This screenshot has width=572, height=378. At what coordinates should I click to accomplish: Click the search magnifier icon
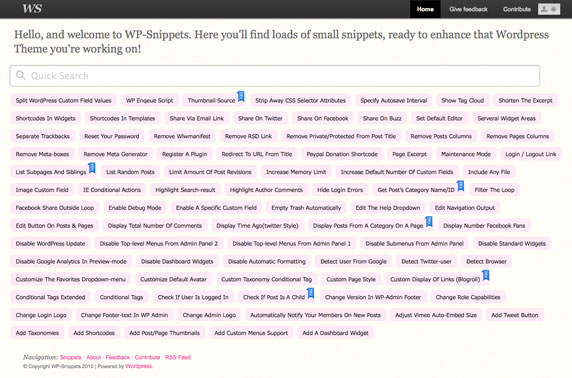tap(21, 76)
